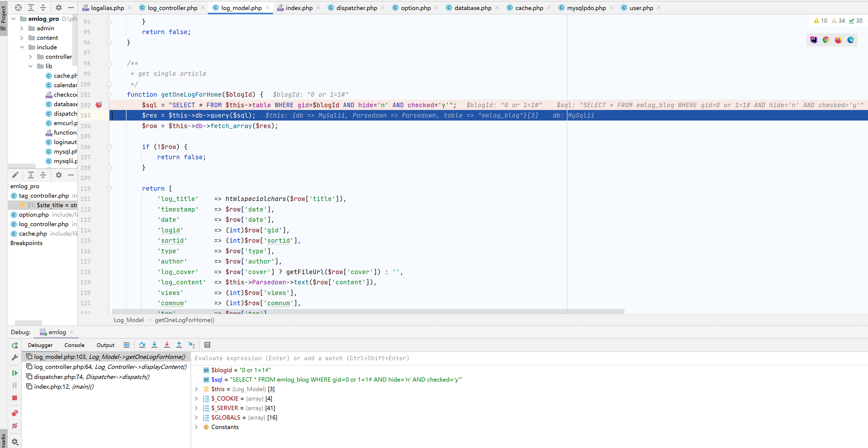Click Evaluate expression input field
The width and height of the screenshot is (868, 448).
pyautogui.click(x=404, y=358)
